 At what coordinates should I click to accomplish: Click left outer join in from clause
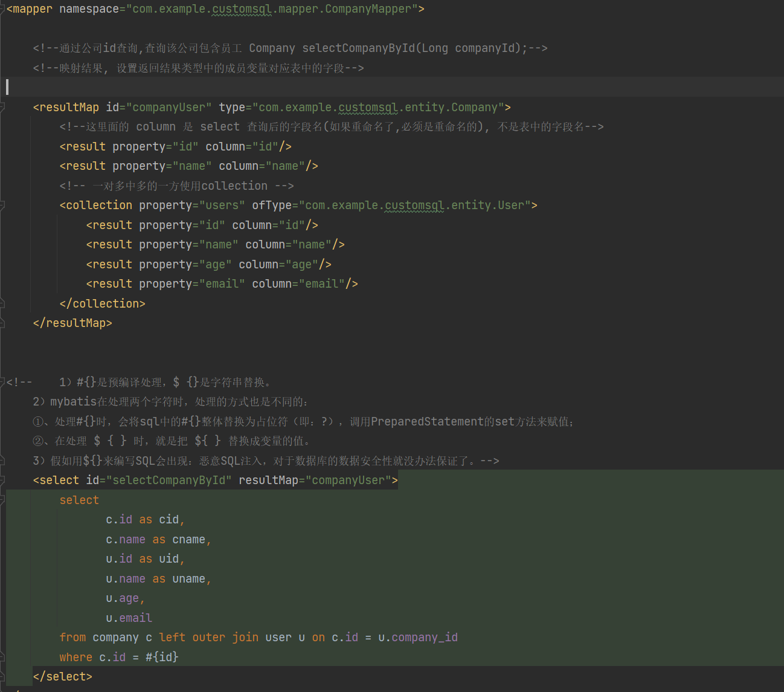coord(208,638)
